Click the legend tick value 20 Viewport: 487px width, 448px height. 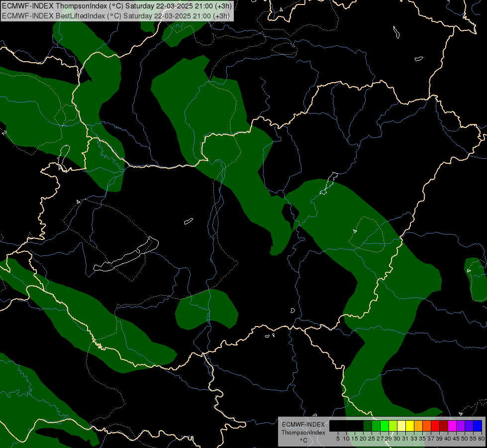(x=363, y=439)
